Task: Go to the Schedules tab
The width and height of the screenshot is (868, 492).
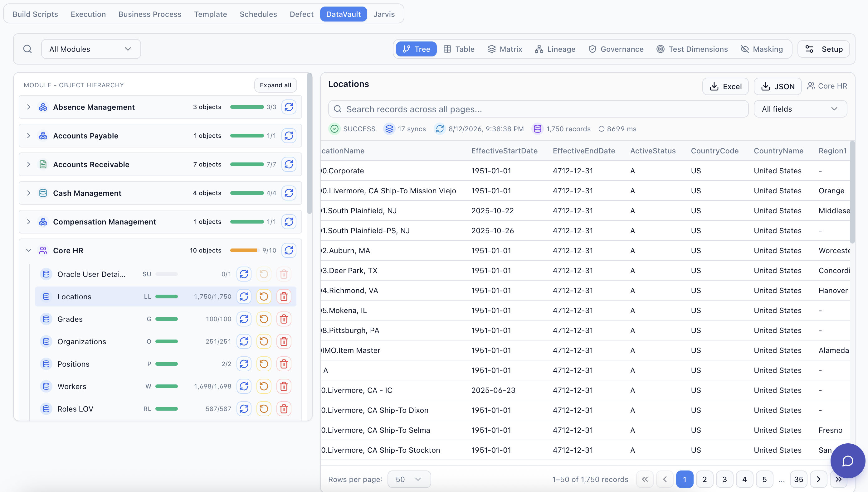Action: click(x=258, y=14)
